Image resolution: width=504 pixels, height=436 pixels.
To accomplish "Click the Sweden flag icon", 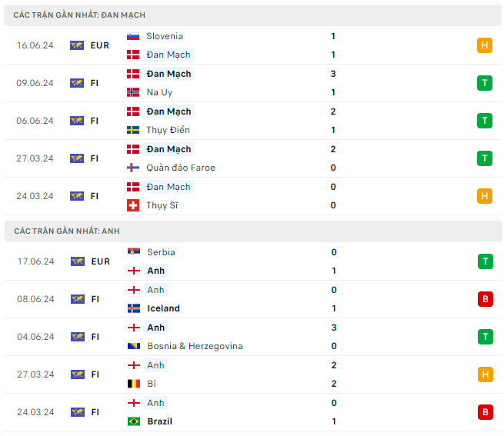I will tap(133, 130).
